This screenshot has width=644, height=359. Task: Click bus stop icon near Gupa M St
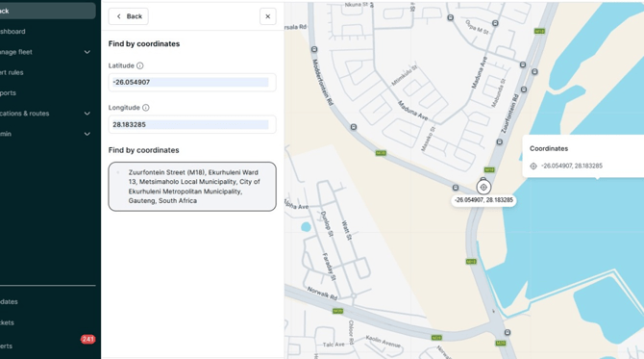click(495, 23)
